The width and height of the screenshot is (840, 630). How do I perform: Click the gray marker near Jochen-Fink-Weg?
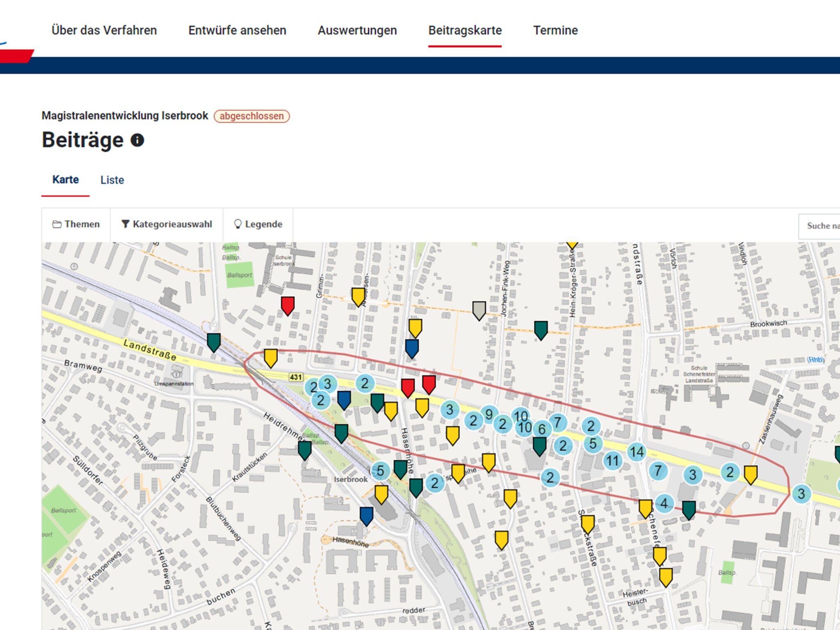[x=479, y=310]
